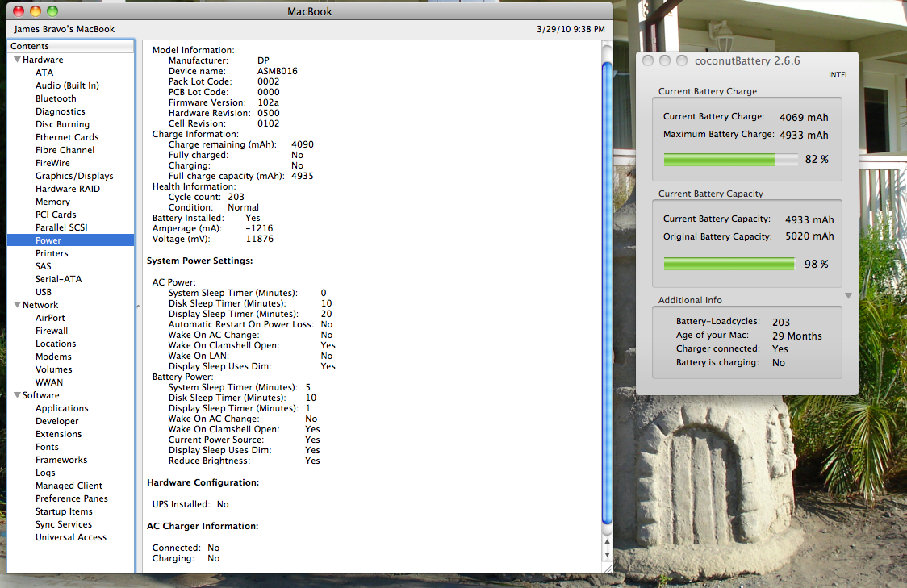Viewport: 907px width, 588px height.
Task: Select Preference Panes entry
Action: tap(72, 498)
